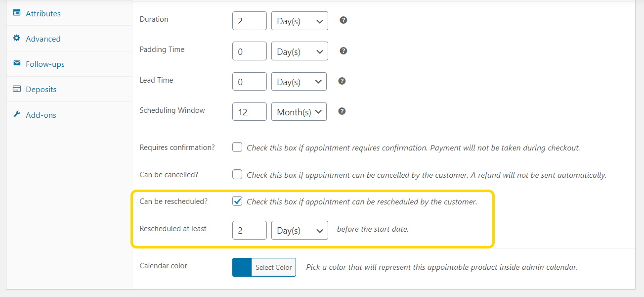This screenshot has width=644, height=297.
Task: Click the Add-ons wrench icon
Action: (16, 114)
